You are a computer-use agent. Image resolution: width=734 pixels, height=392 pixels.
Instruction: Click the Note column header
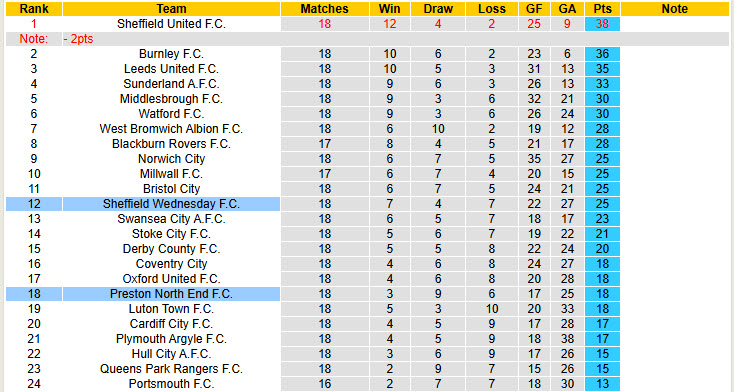[675, 9]
